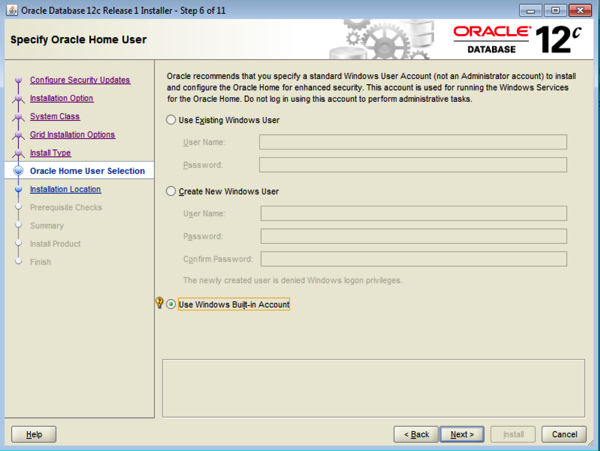Screen dimensions: 600x451
Task: Click step marker icon for Install Type
Action: [x=18, y=153]
